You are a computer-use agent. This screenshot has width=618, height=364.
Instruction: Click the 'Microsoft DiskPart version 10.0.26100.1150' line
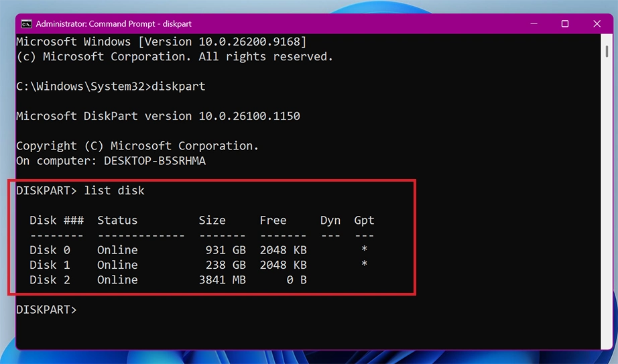click(x=158, y=116)
